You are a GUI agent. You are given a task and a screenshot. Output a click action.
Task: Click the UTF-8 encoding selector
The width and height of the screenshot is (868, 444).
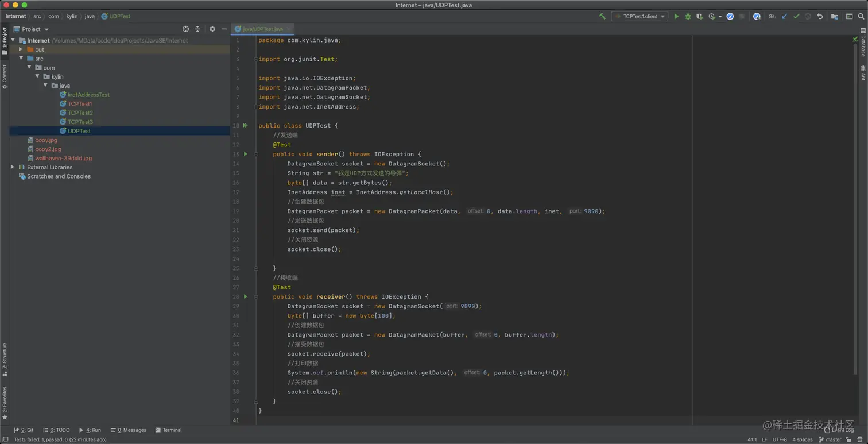[780, 439]
